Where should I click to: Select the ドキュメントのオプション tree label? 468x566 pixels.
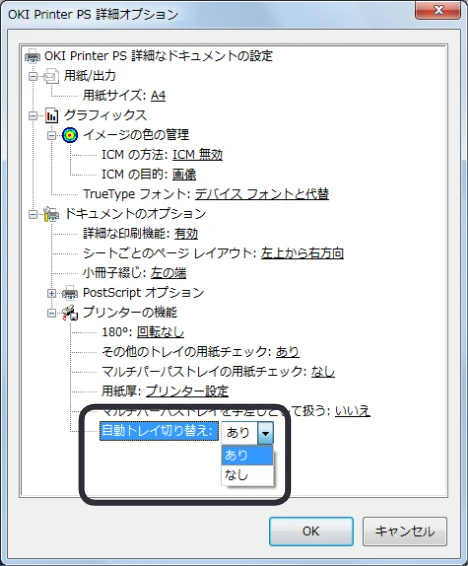[135, 214]
